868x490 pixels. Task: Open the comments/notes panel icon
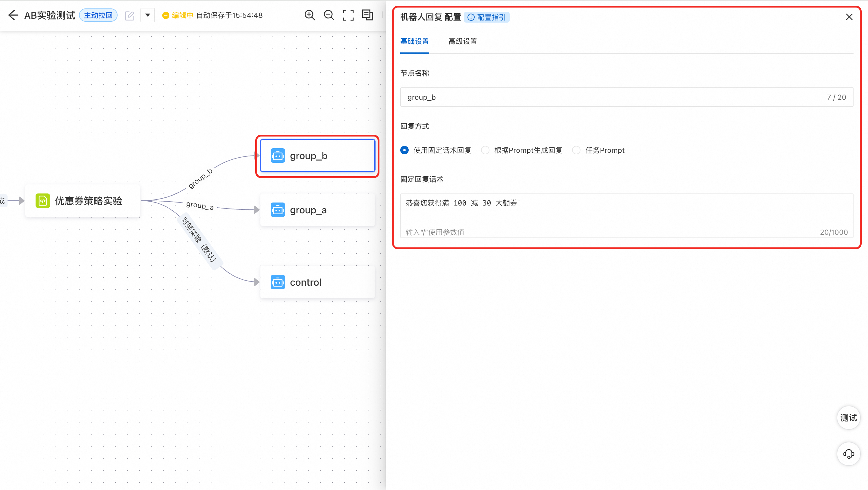368,15
